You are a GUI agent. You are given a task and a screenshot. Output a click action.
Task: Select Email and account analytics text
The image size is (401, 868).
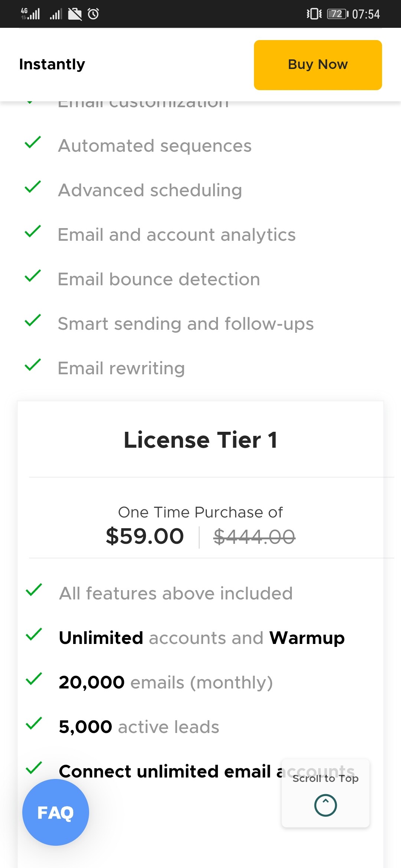pos(177,235)
